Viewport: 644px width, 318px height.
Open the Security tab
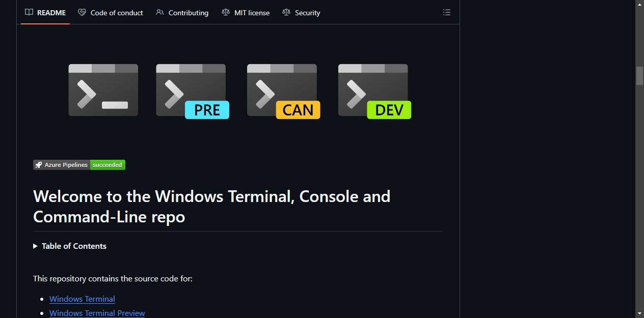pyautogui.click(x=301, y=13)
